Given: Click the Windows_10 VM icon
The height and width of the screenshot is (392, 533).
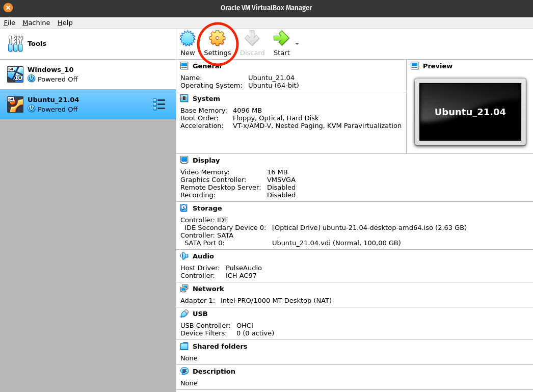Looking at the screenshot, I should tap(15, 74).
